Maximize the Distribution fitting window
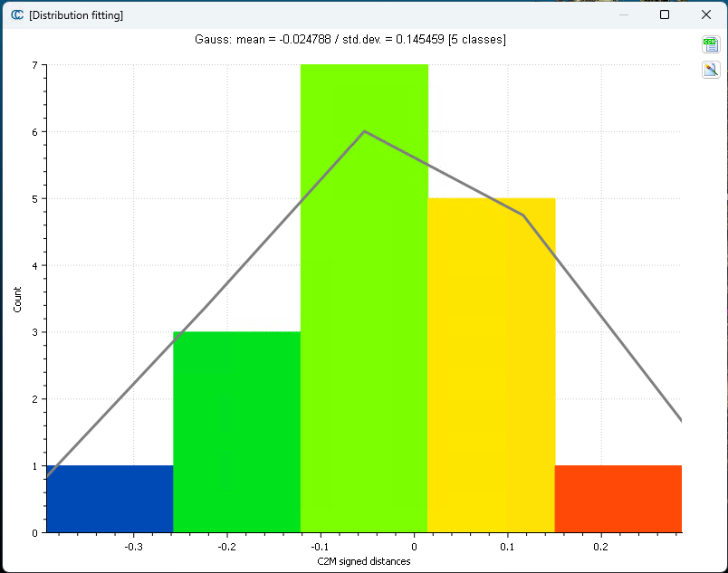The height and width of the screenshot is (573, 728). [x=665, y=14]
